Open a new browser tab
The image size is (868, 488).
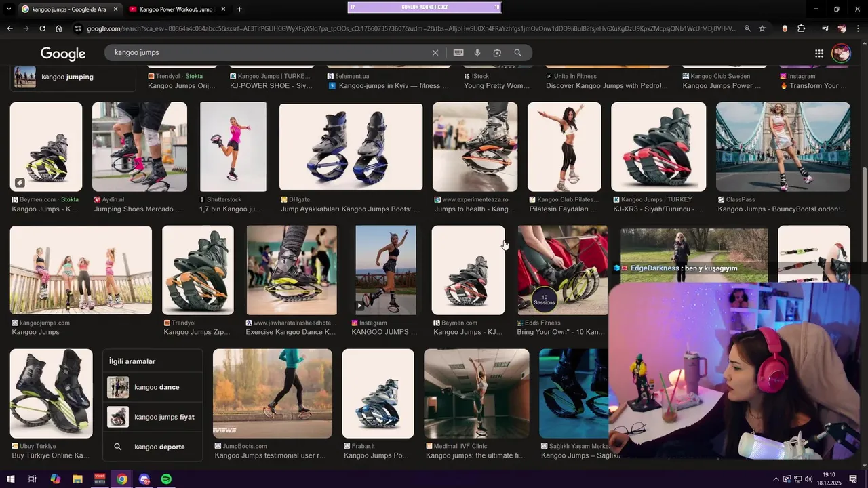(x=239, y=9)
